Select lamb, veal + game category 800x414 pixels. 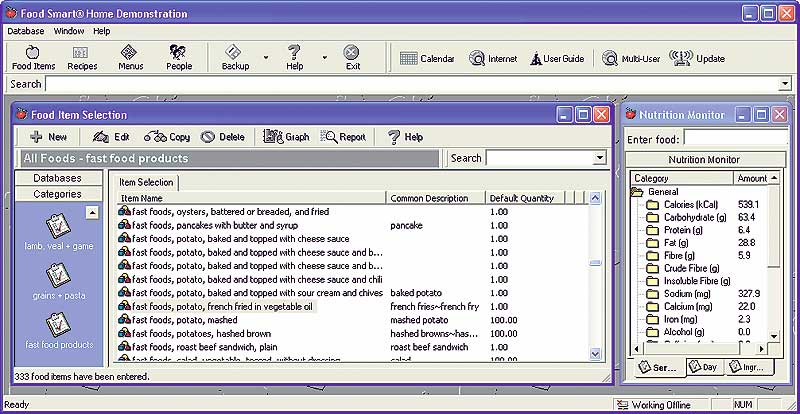coord(59,232)
